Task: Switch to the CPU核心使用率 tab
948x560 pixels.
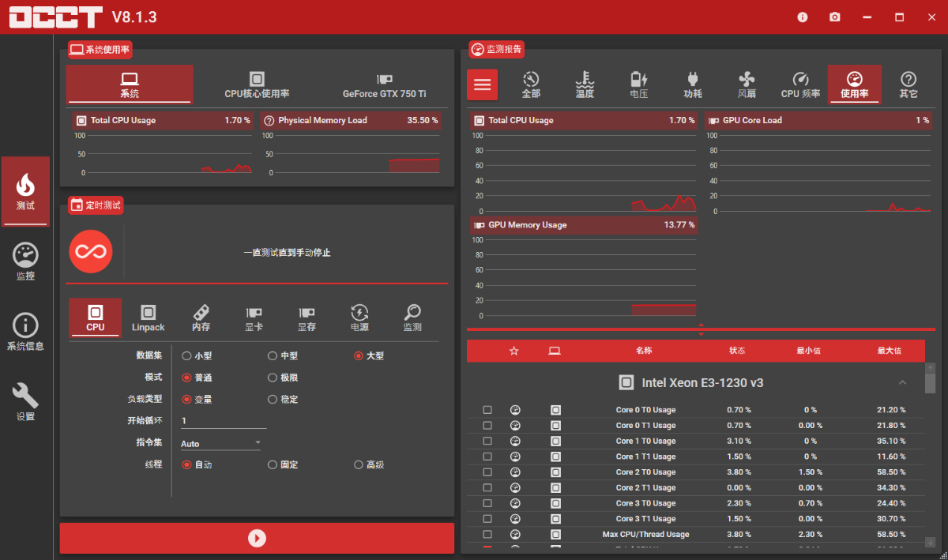Action: 257,84
